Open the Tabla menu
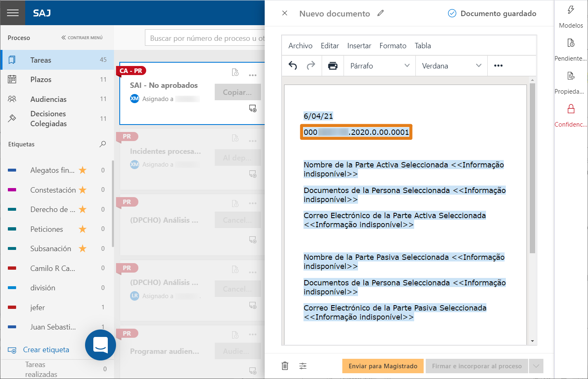The height and width of the screenshot is (379, 588). click(x=423, y=46)
